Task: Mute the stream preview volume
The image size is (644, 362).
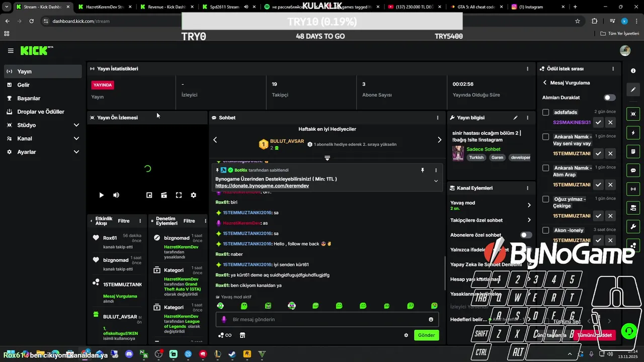Action: [116, 195]
